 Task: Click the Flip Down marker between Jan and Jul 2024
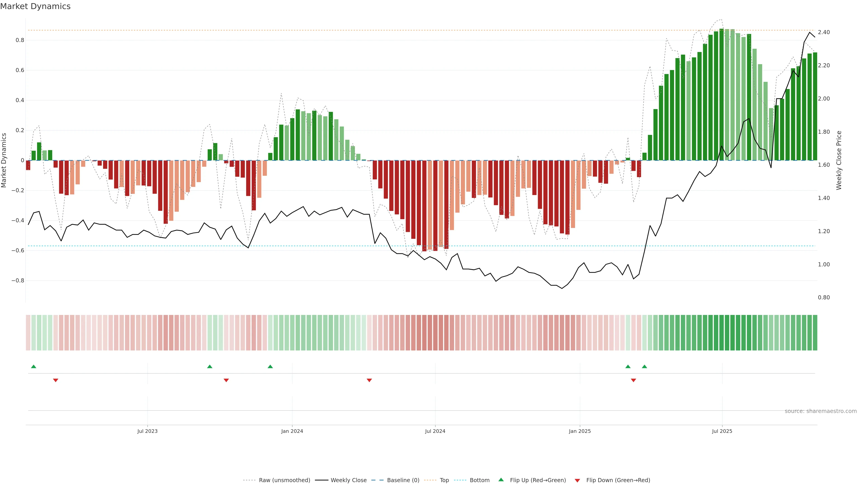pos(369,380)
